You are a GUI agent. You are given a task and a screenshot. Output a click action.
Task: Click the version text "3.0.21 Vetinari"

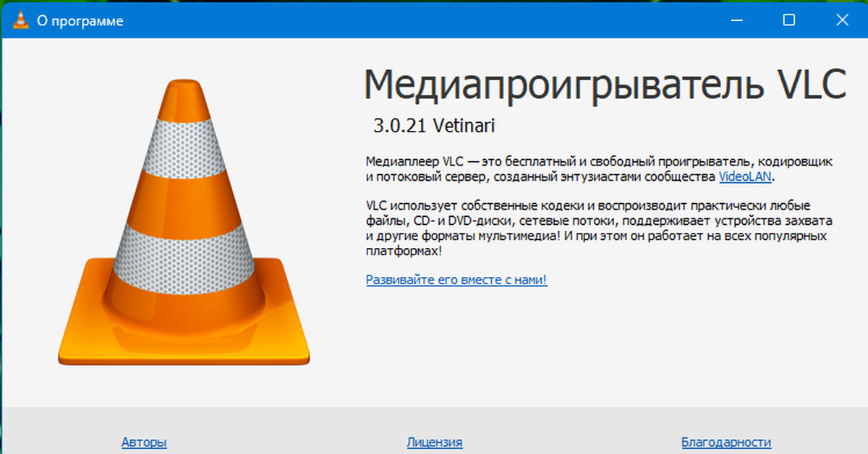click(434, 126)
